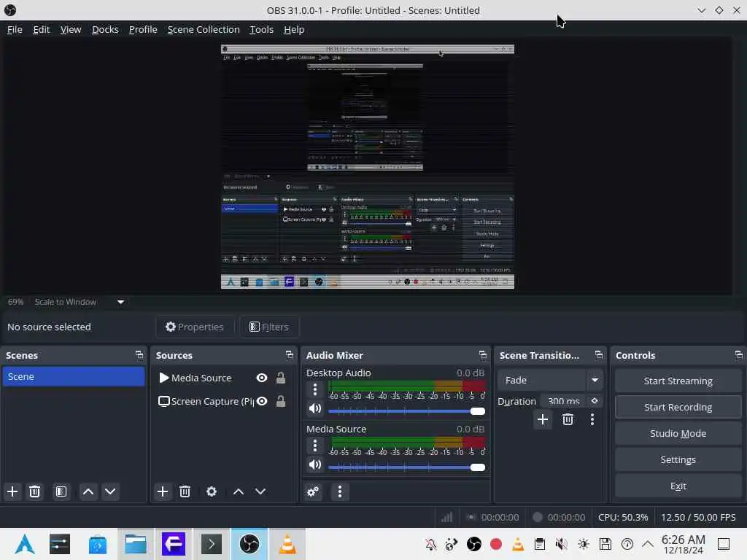Viewport: 747px width, 560px height.
Task: Open VLC from the taskbar
Action: tap(287, 544)
